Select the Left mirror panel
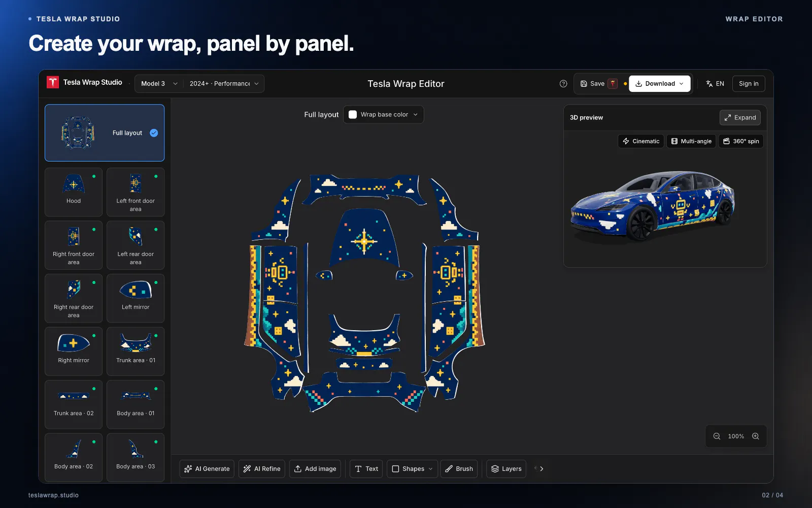Screen dimensions: 812x508 tap(136, 298)
